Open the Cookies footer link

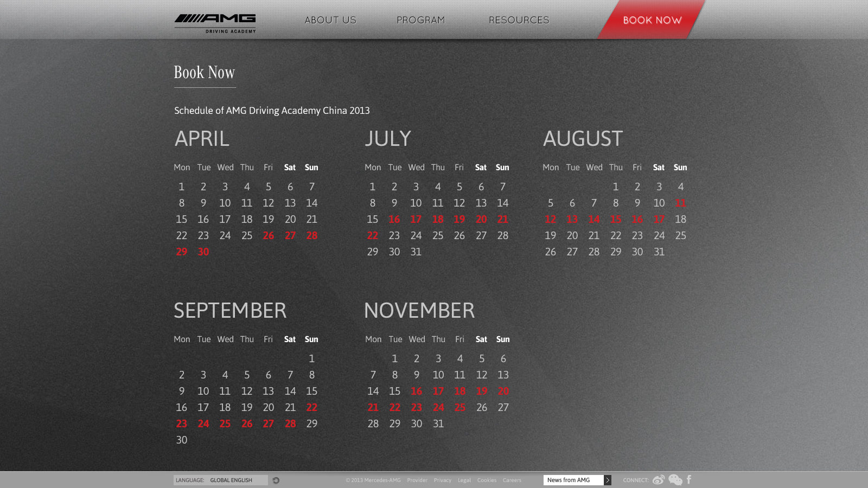tap(487, 480)
